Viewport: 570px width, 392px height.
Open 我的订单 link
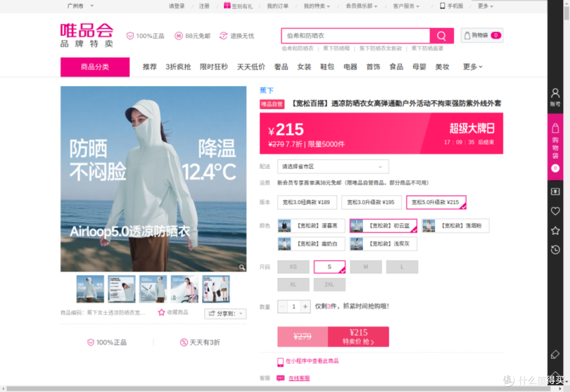278,6
